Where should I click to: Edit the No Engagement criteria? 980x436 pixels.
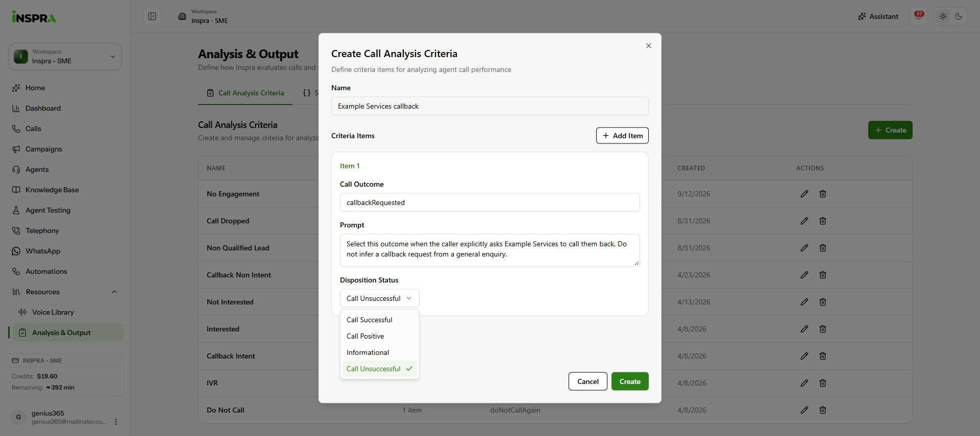coord(804,194)
